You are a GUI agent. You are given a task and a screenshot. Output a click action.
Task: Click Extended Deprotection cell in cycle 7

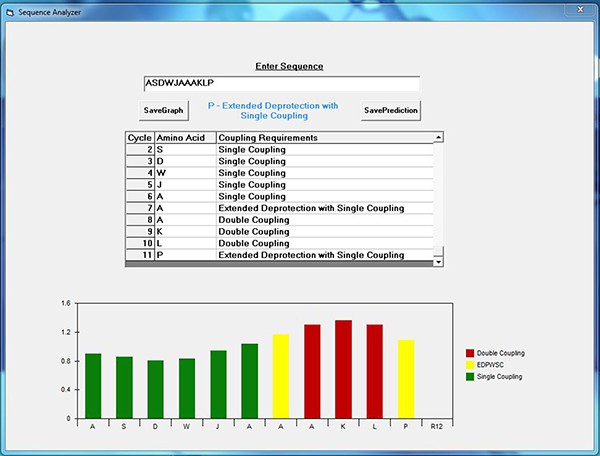(325, 208)
